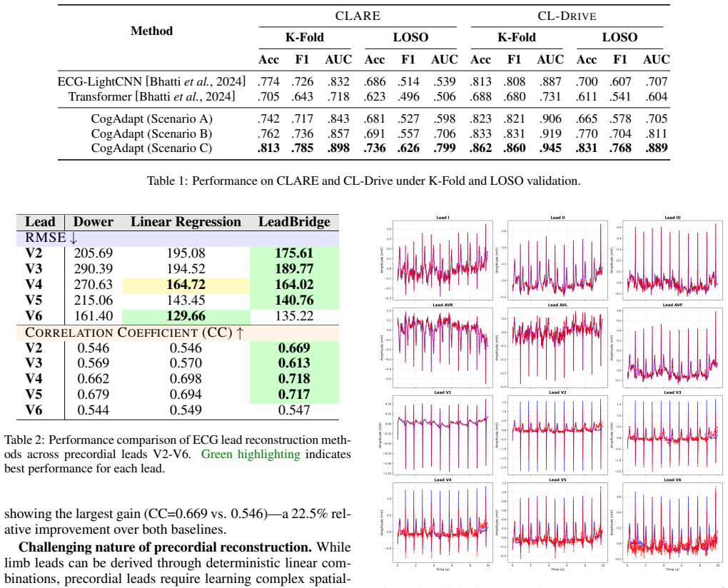Click the "LeadBridge" column header
Viewport: 728px width, 588px height.
[x=294, y=222]
